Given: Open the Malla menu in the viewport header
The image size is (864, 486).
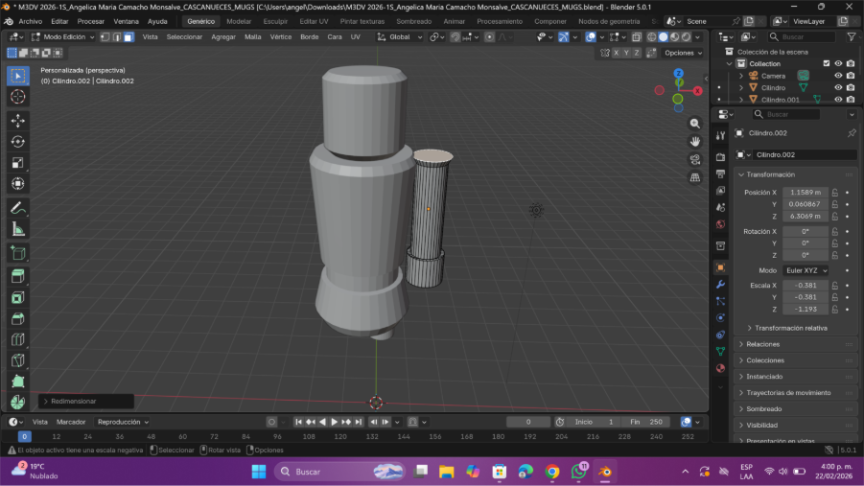Looking at the screenshot, I should (253, 37).
